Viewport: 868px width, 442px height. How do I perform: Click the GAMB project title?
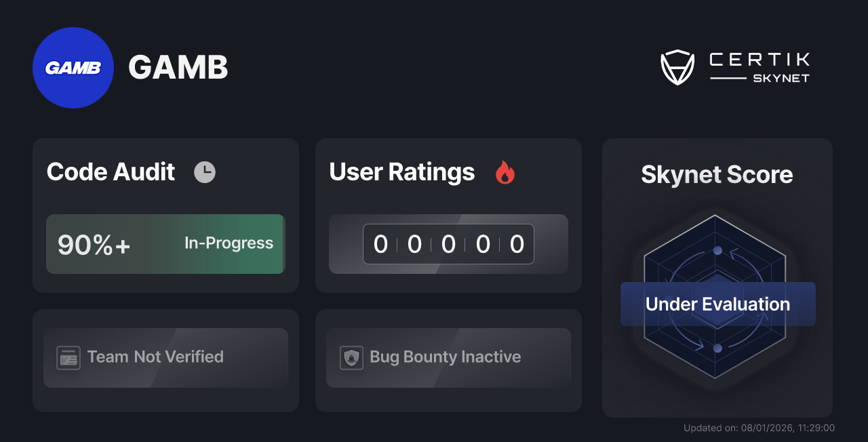coord(178,67)
